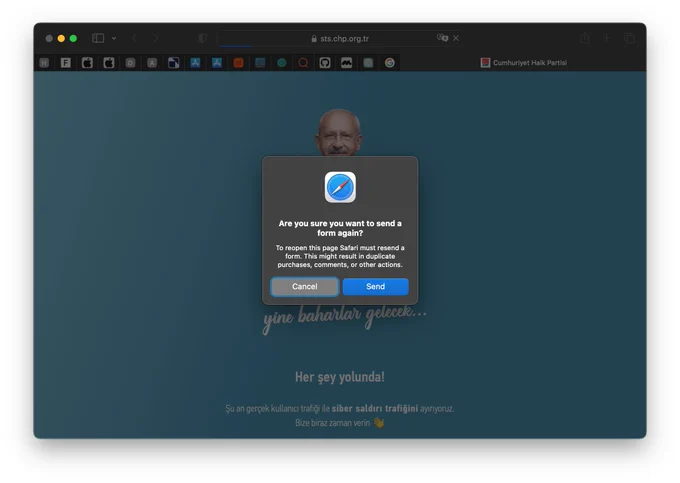Click the sts.chp.org.tr address field
Viewport: 680px width, 483px height.
(340, 39)
